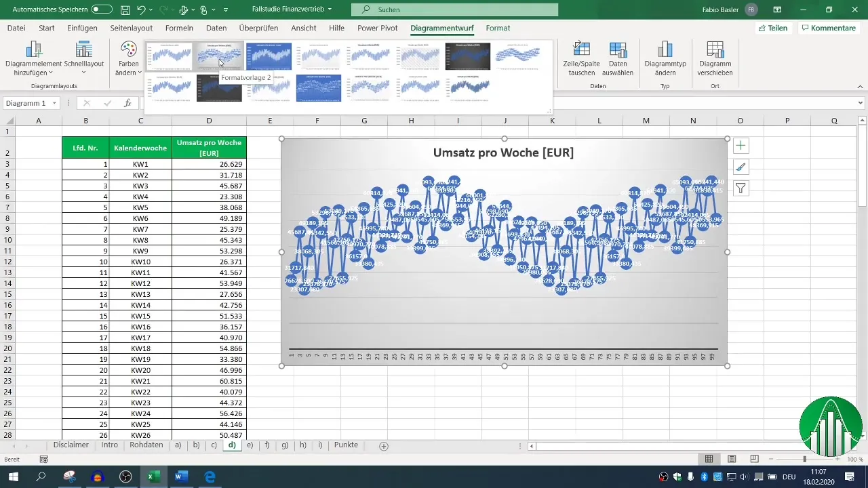This screenshot has width=868, height=488.
Task: Open Microsoft Edge from the taskbar
Action: pos(210,476)
